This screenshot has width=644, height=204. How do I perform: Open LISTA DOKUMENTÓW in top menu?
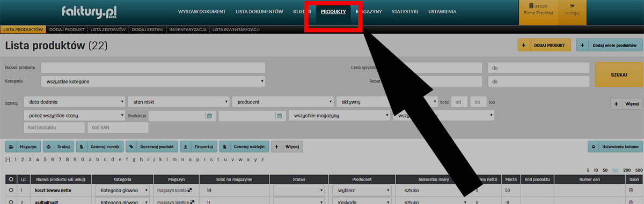click(x=259, y=11)
